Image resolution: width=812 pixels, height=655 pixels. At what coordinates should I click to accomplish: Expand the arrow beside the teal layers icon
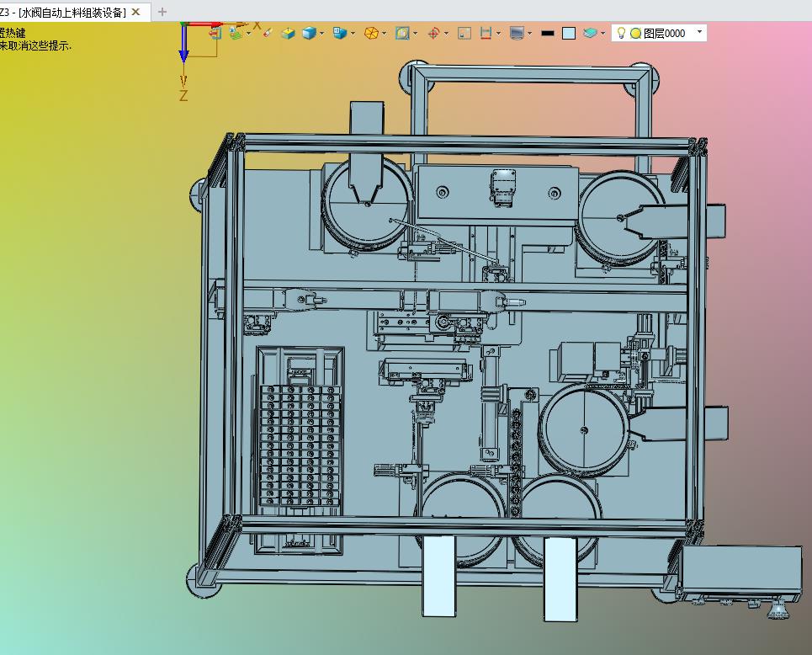click(x=603, y=34)
